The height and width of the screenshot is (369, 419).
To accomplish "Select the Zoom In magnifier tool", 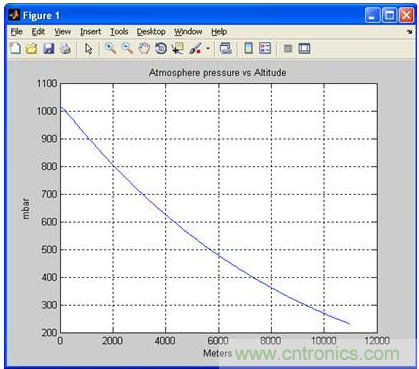I will pyautogui.click(x=110, y=49).
